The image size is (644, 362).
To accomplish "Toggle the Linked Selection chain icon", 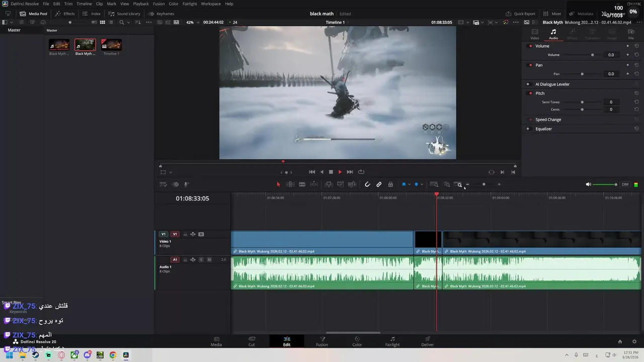I will coord(379,185).
